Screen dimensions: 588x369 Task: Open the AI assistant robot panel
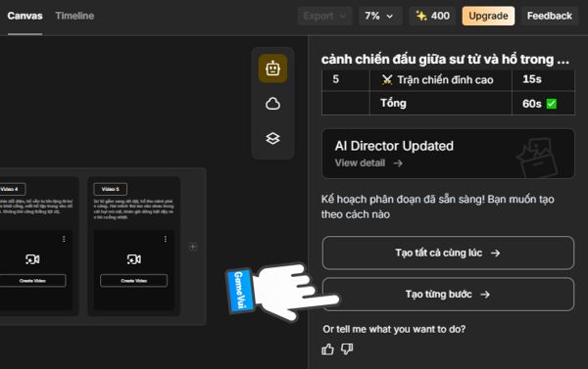[x=272, y=69]
